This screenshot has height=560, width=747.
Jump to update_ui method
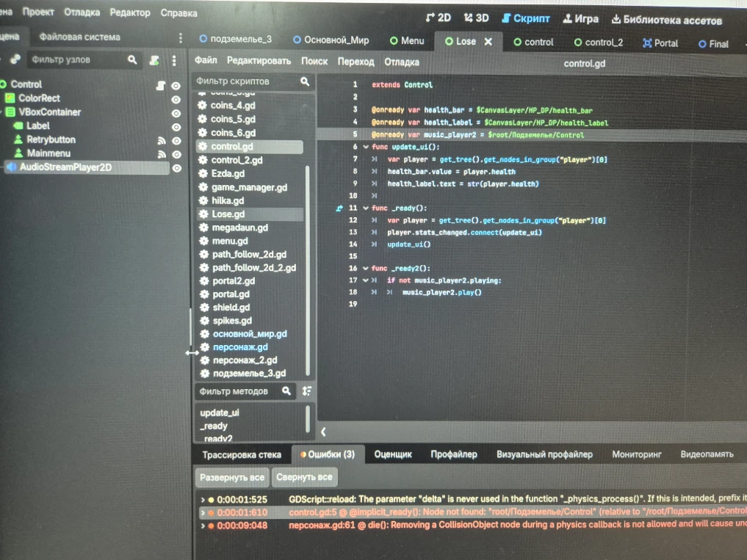click(220, 413)
